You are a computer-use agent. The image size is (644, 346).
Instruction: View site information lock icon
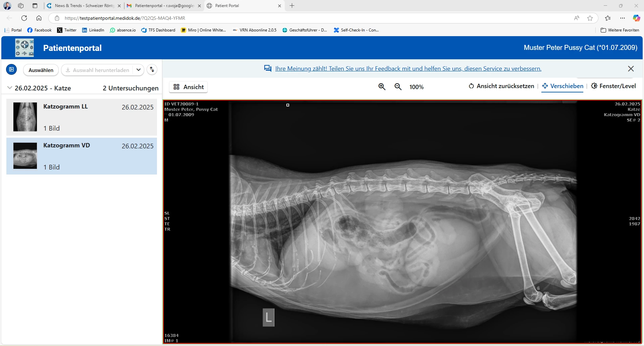[57, 18]
